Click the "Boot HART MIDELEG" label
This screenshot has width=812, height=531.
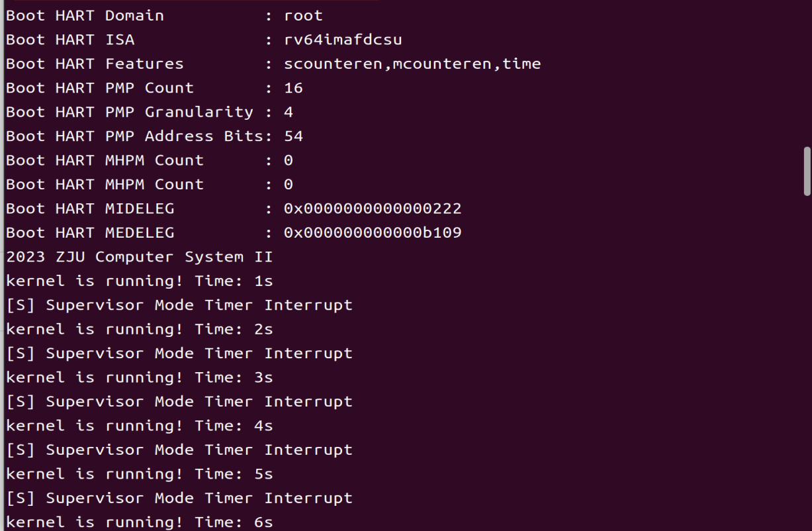coord(90,209)
